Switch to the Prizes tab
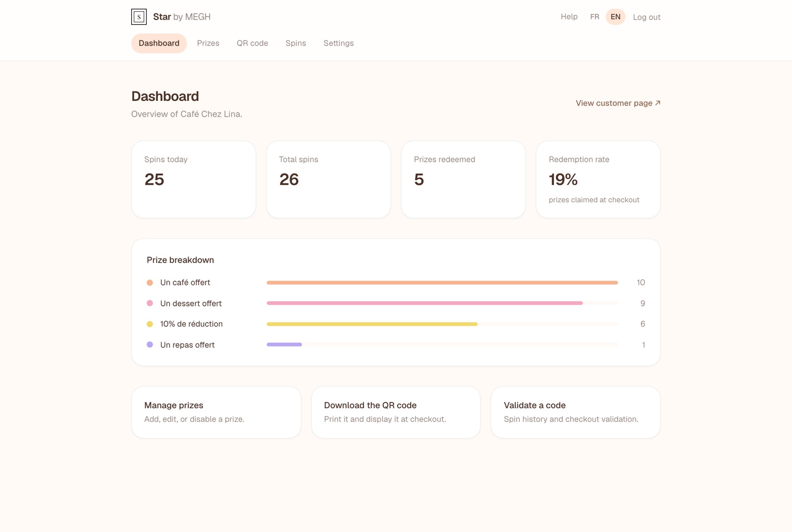 (208, 43)
